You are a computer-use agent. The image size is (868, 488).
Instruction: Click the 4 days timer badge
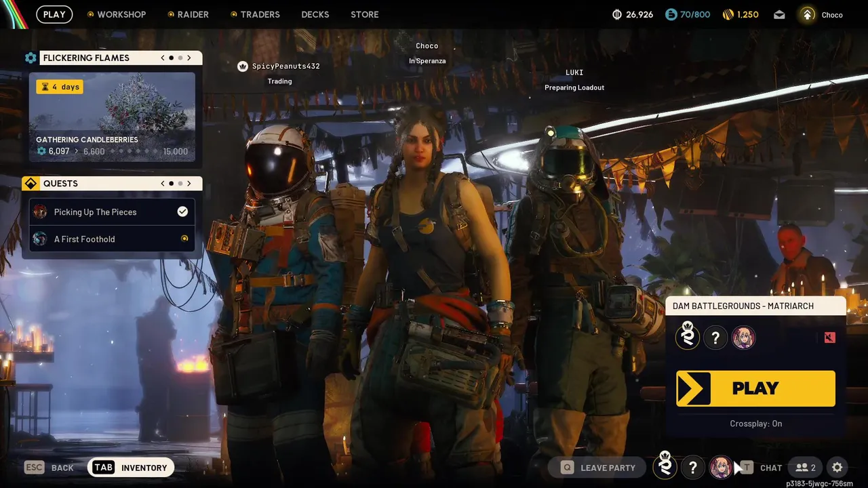point(60,87)
